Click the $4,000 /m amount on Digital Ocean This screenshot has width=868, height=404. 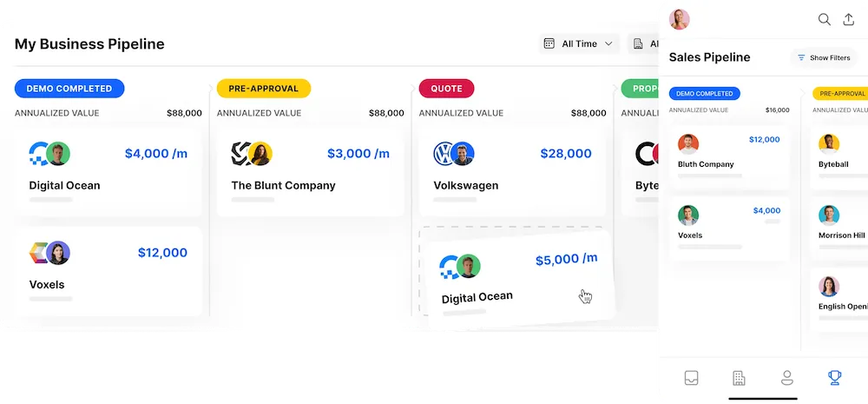coord(156,154)
